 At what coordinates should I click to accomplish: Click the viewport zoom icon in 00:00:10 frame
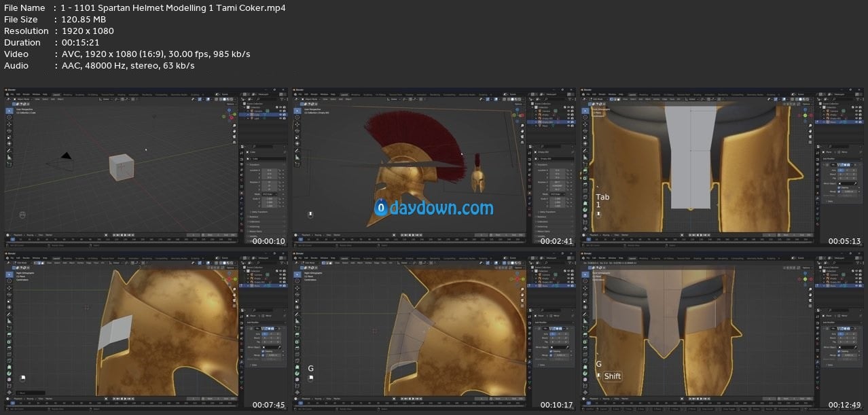coord(234,126)
